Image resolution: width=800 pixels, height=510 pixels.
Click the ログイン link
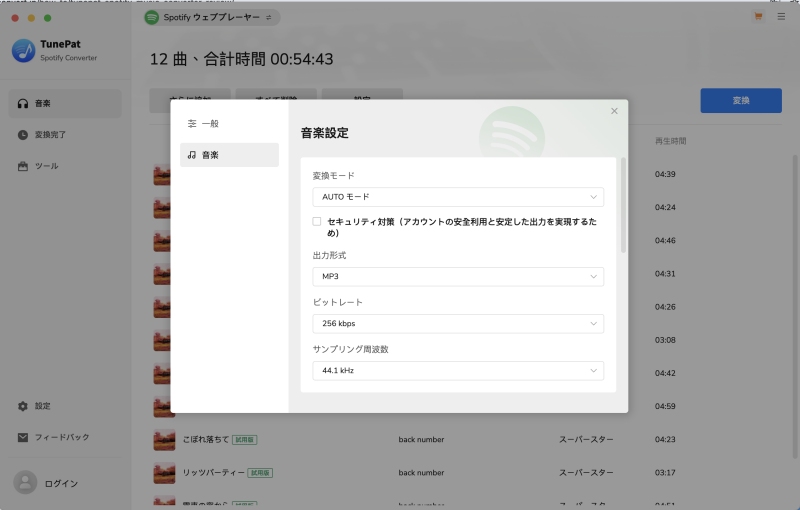pyautogui.click(x=61, y=483)
